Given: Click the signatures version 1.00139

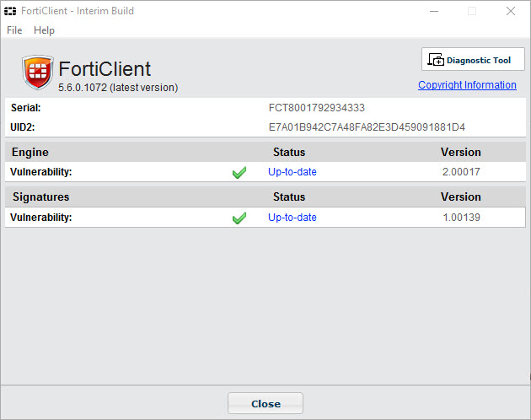Looking at the screenshot, I should pyautogui.click(x=461, y=218).
